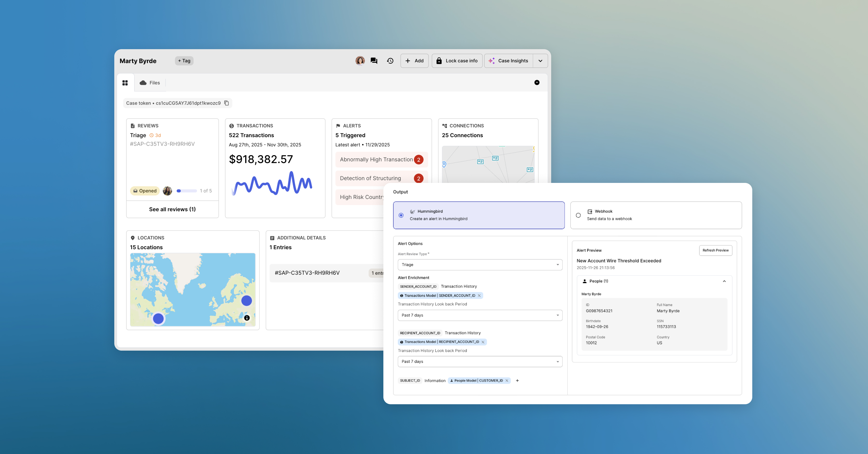Image resolution: width=868 pixels, height=454 pixels.
Task: Click the dashboard grid view icon
Action: pos(125,83)
